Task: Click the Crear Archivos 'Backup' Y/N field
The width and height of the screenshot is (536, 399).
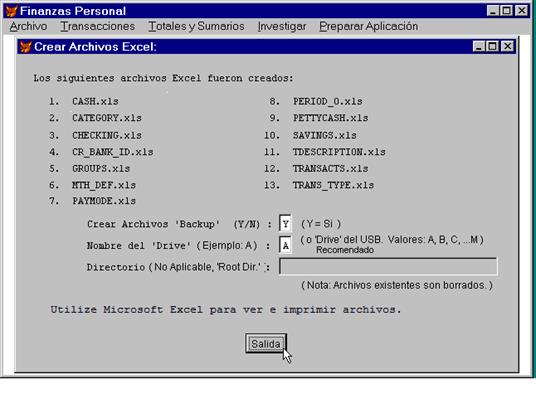Action: (x=285, y=224)
